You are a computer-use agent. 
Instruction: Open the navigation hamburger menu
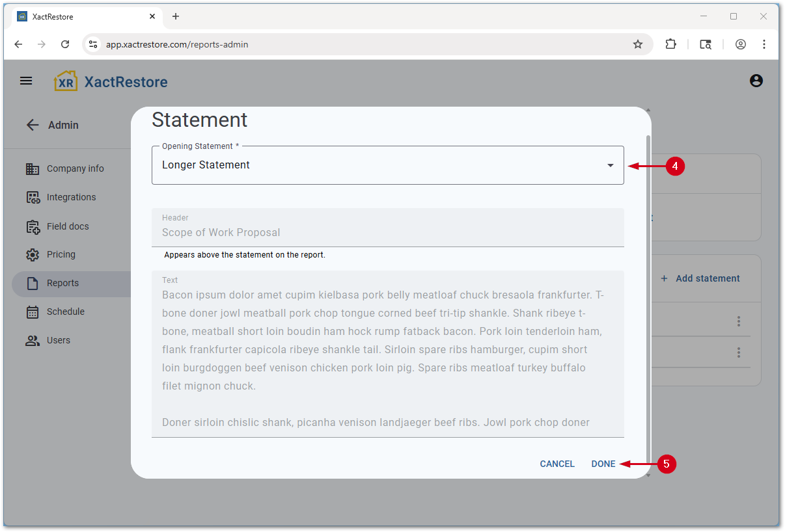[x=26, y=81]
